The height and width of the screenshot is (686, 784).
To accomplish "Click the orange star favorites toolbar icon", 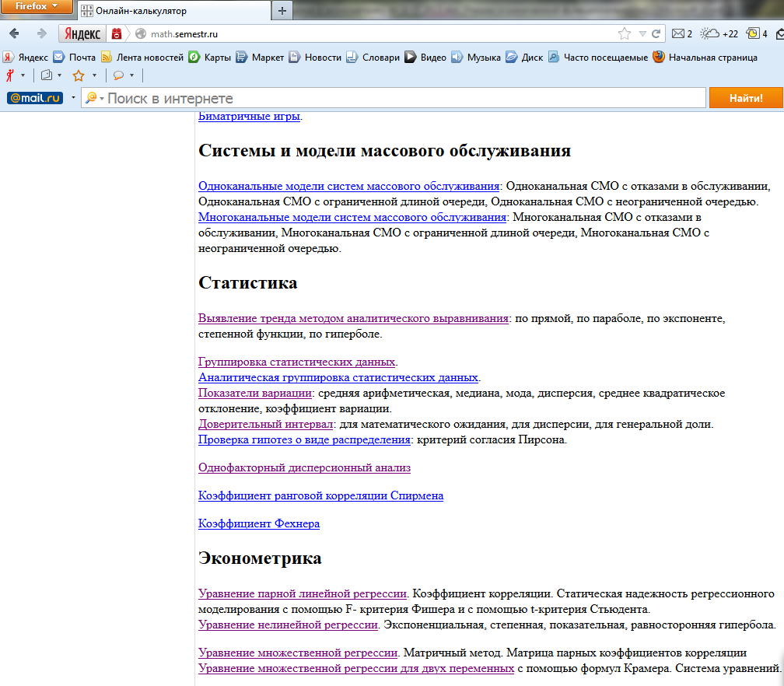I will [79, 75].
